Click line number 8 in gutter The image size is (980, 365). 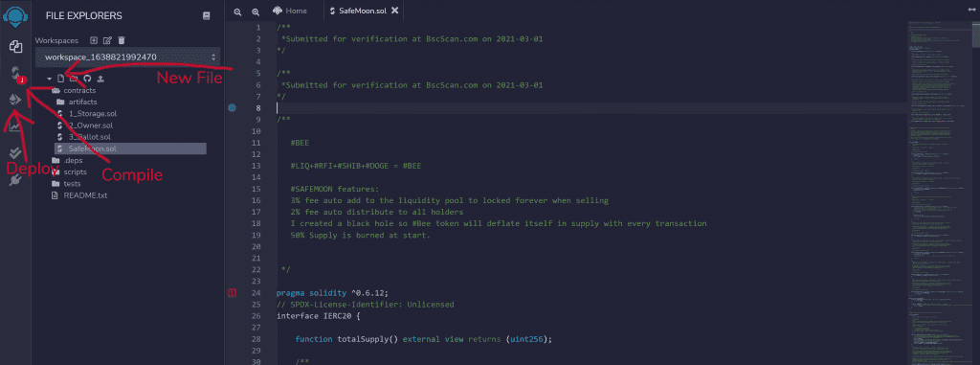[258, 108]
